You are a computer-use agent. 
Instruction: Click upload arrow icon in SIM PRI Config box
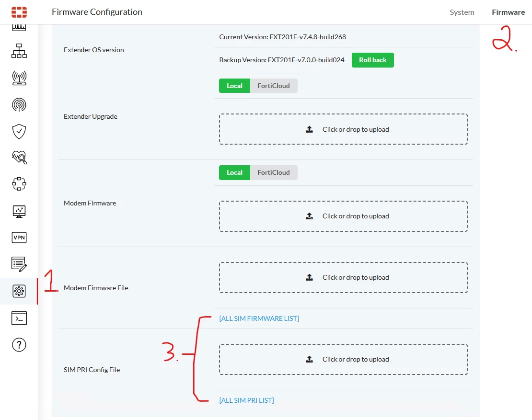click(x=310, y=359)
